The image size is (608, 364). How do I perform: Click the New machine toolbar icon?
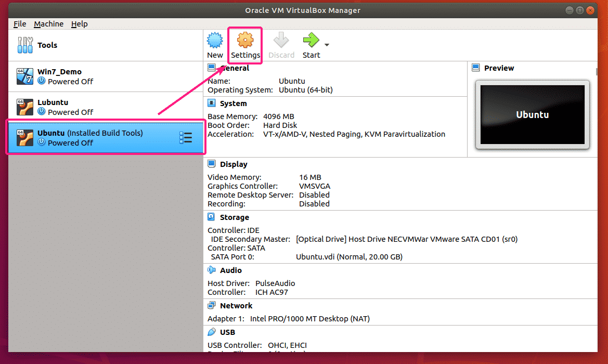215,40
